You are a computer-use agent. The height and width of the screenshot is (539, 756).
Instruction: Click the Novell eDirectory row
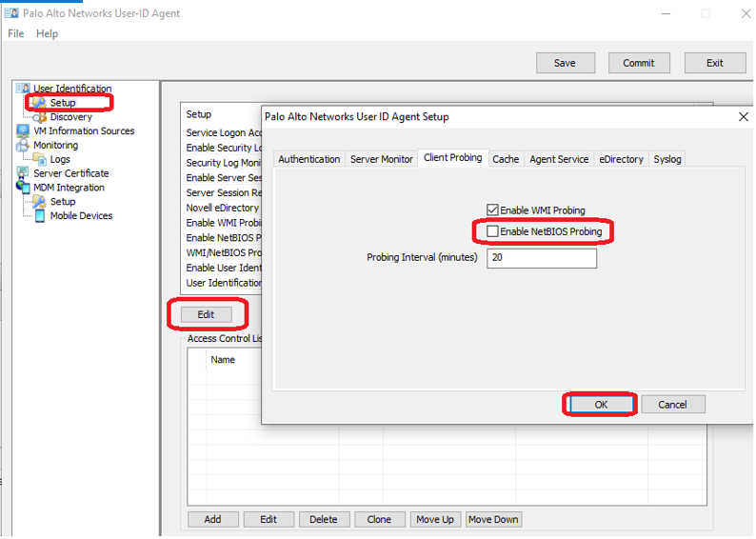point(223,208)
